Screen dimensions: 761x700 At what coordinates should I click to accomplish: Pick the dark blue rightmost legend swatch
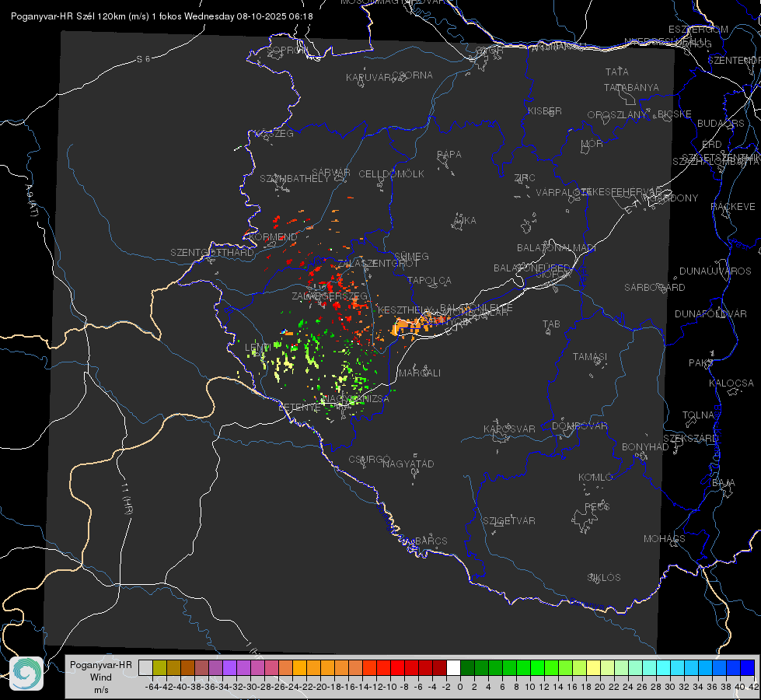click(x=748, y=667)
